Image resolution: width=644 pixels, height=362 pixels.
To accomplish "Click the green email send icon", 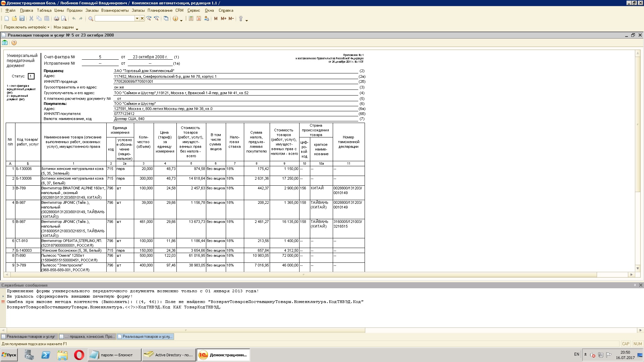I will point(5,43).
